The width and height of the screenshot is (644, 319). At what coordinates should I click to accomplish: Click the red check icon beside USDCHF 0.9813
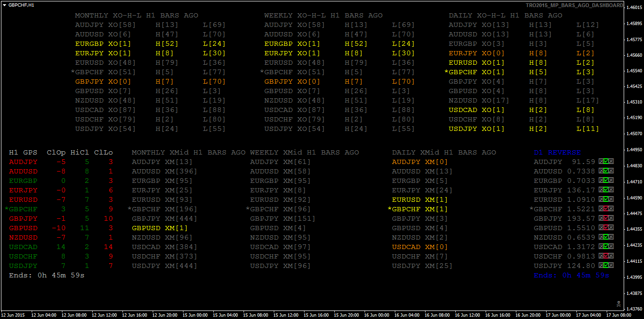coord(606,256)
